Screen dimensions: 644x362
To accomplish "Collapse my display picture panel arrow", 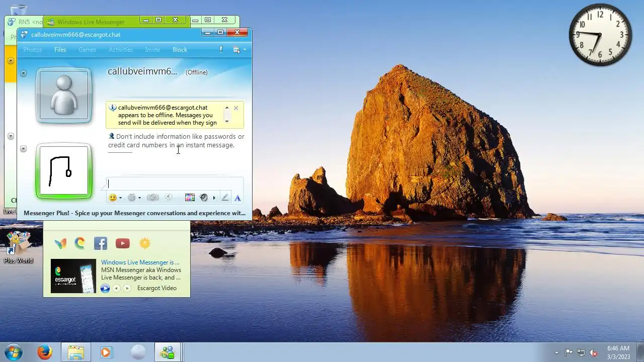I will click(23, 149).
